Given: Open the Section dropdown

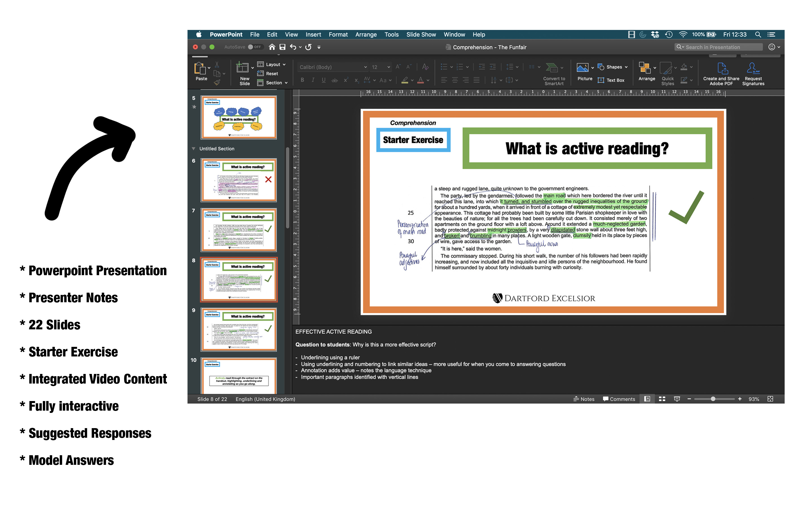Looking at the screenshot, I should tap(272, 83).
